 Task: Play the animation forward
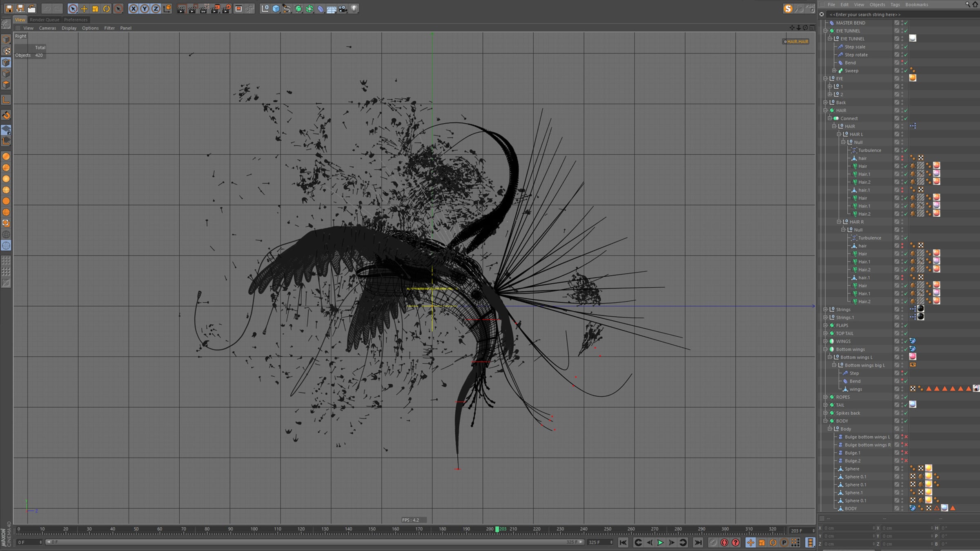click(660, 542)
